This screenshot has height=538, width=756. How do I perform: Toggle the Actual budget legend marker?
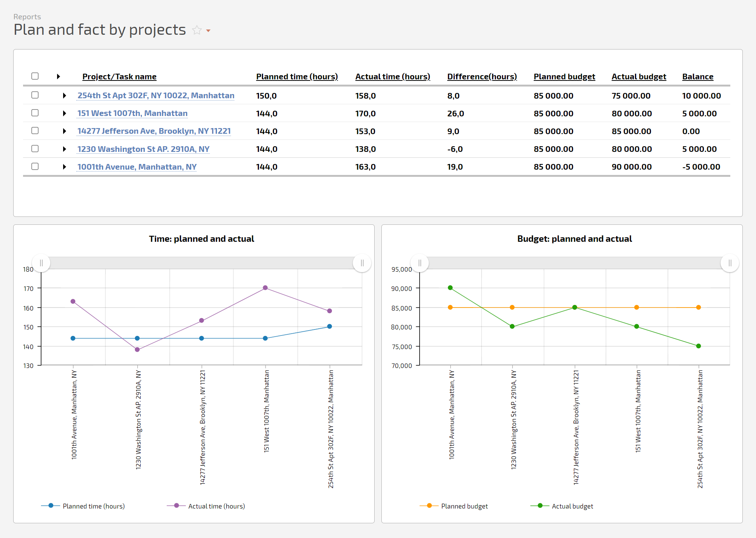point(540,506)
